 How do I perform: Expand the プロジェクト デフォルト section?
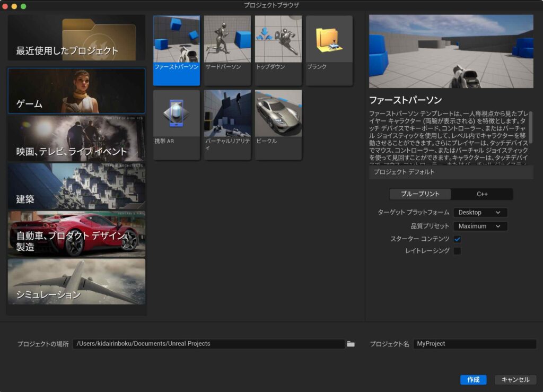click(x=451, y=172)
